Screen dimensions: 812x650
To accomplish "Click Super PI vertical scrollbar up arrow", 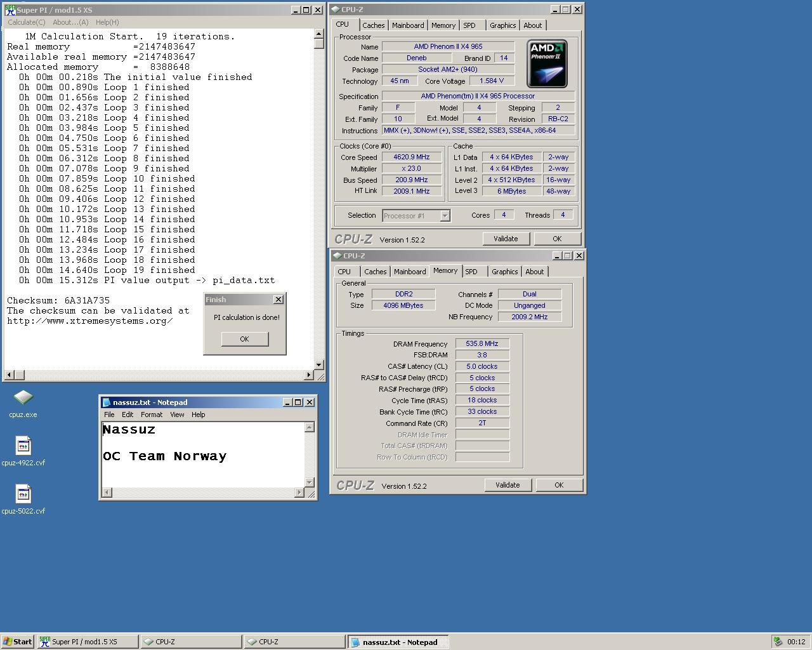I will click(x=319, y=34).
